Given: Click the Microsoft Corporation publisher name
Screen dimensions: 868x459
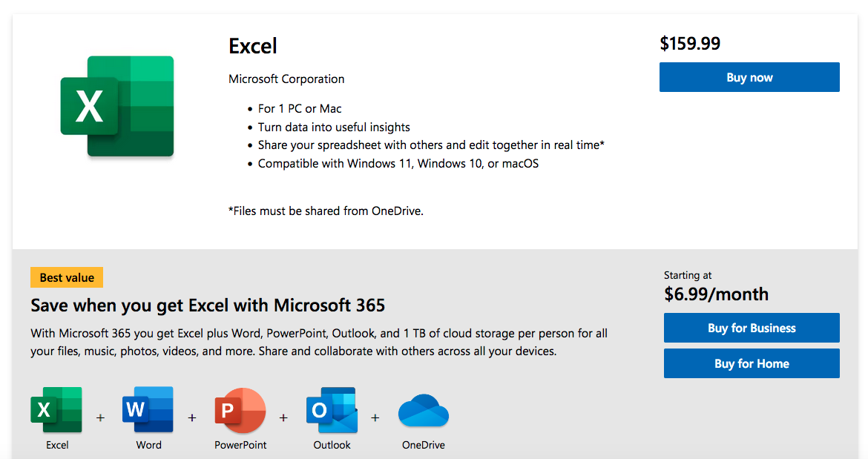Looking at the screenshot, I should click(x=286, y=79).
